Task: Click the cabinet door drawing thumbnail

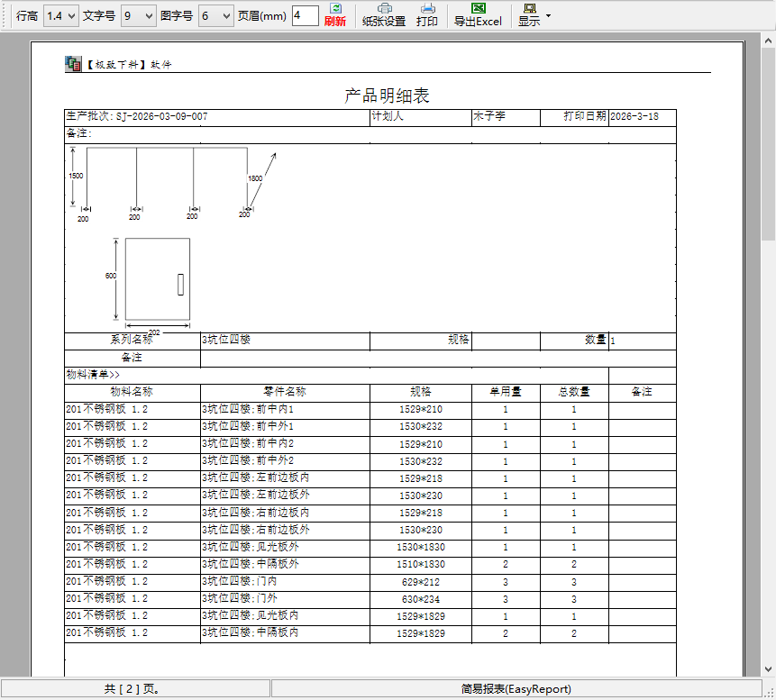Action: click(158, 278)
